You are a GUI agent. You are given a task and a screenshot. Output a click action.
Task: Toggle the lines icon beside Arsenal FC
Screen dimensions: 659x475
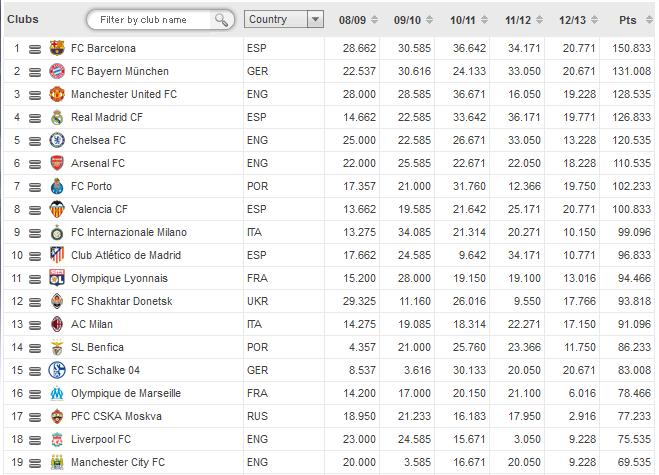(35, 164)
